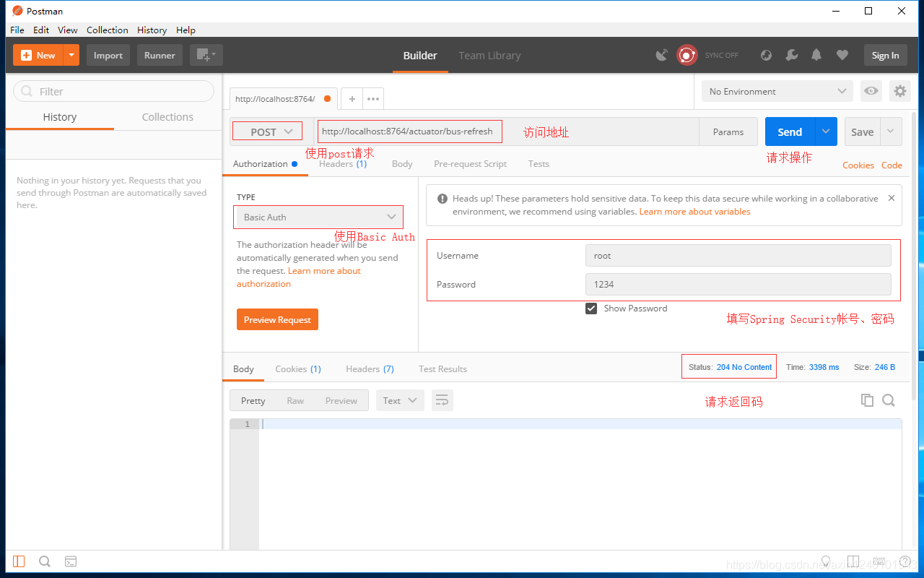
Task: Click the interceptor satellite icon
Action: tap(661, 55)
